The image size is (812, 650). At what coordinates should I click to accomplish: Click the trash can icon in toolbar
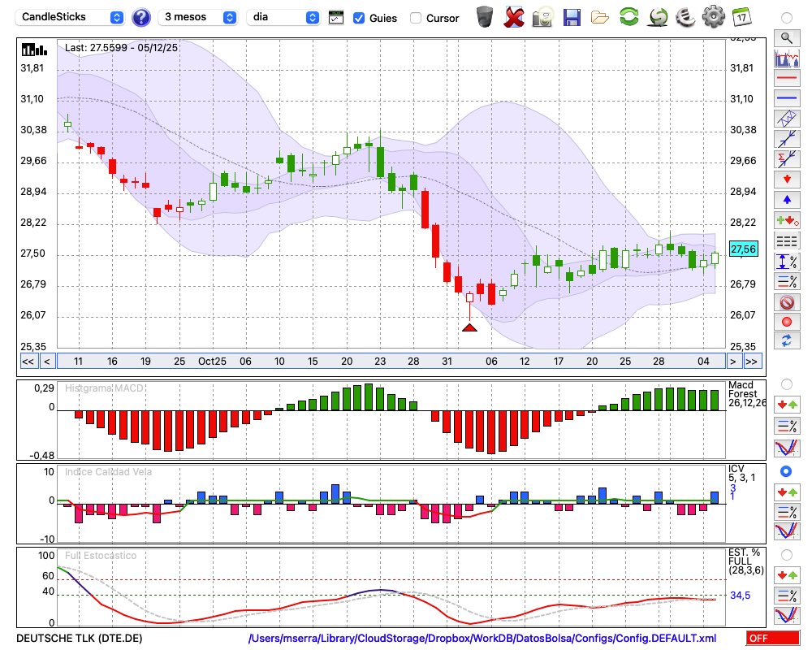click(x=485, y=16)
